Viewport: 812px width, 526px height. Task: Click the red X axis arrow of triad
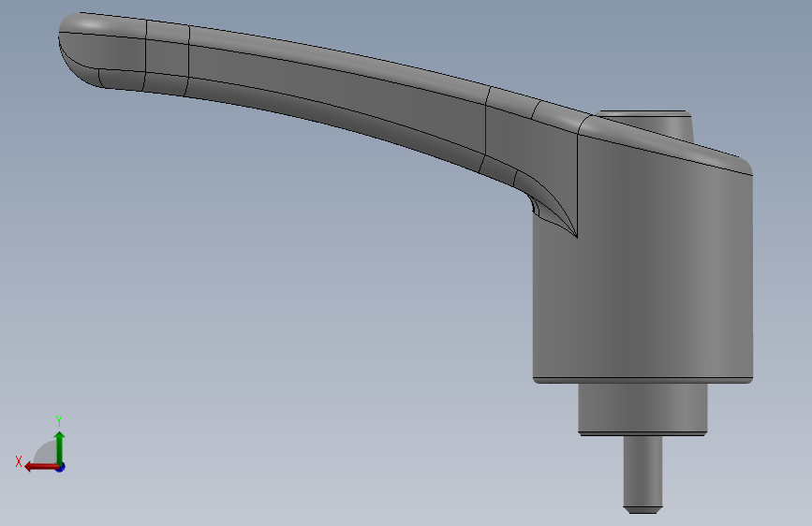[41, 467]
